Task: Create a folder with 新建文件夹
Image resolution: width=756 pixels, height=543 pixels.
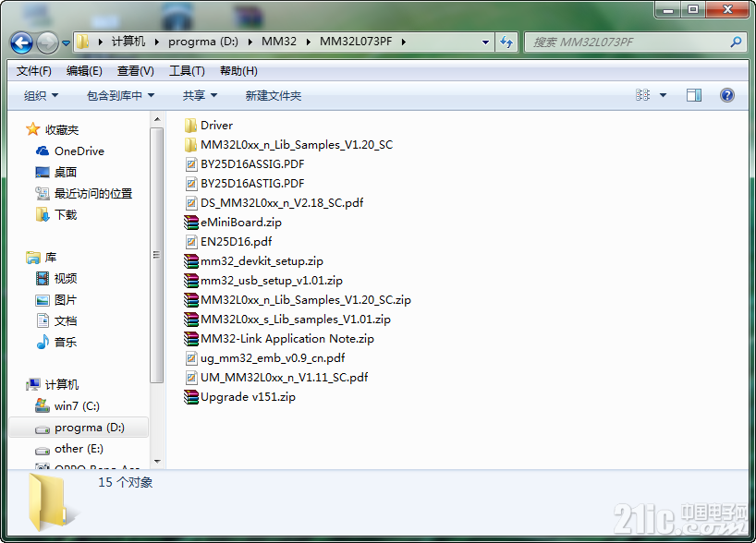Action: 274,95
